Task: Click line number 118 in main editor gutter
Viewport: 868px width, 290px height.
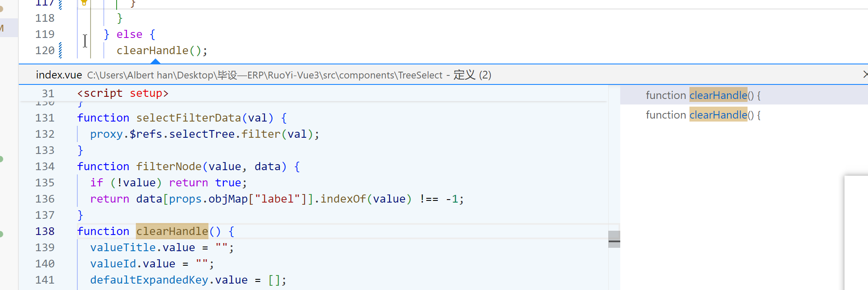Action: pyautogui.click(x=45, y=18)
